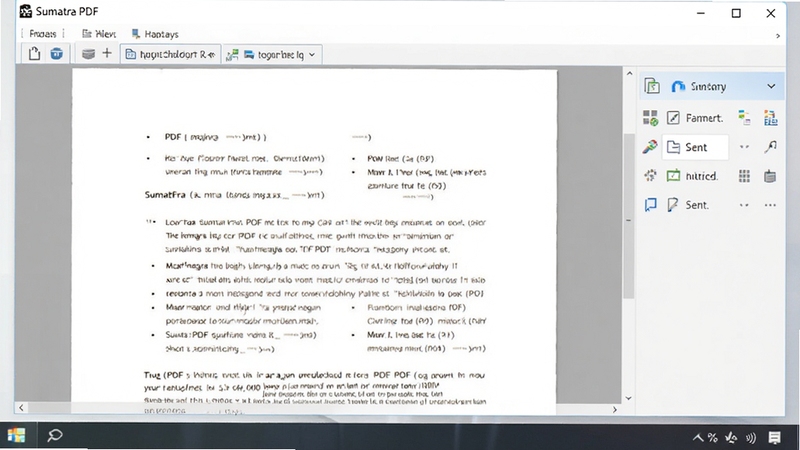The width and height of the screenshot is (800, 450).
Task: Open the taskbar search icon
Action: (55, 436)
